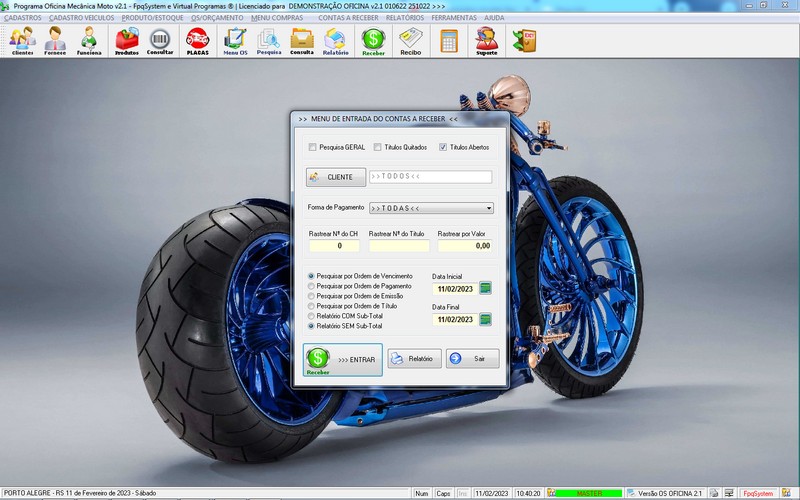Uncheck the Títulos Abertos checkbox
The height and width of the screenshot is (500, 800).
(x=443, y=147)
